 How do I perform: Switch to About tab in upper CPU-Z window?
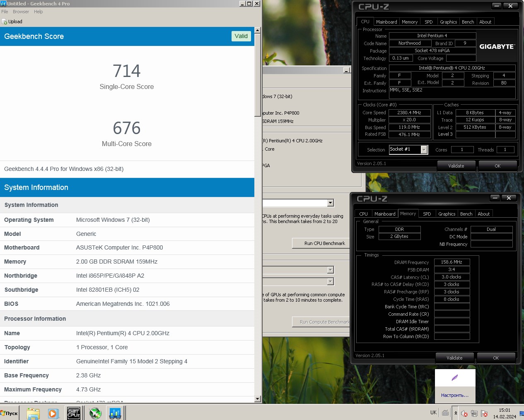[485, 22]
